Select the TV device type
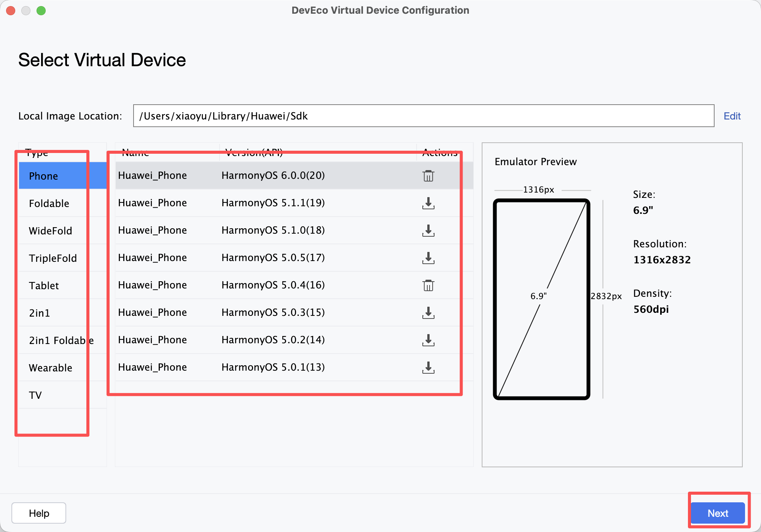This screenshot has height=532, width=761. pyautogui.click(x=35, y=395)
